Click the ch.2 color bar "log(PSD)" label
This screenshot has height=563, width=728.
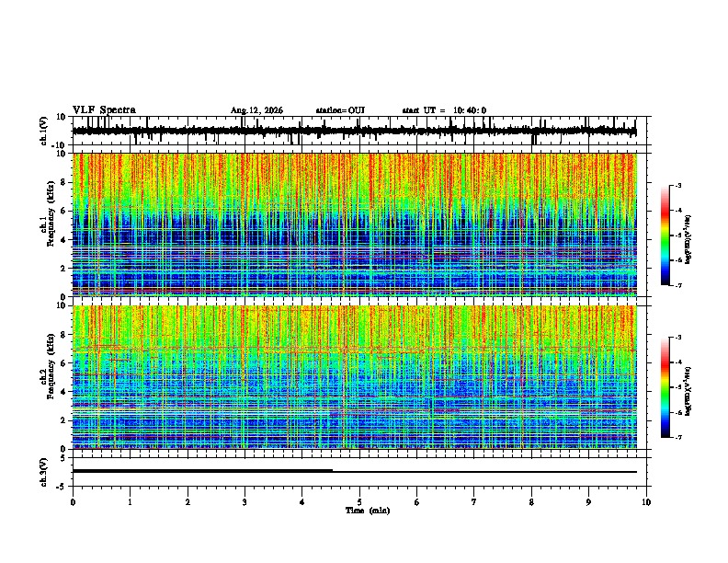click(x=688, y=392)
